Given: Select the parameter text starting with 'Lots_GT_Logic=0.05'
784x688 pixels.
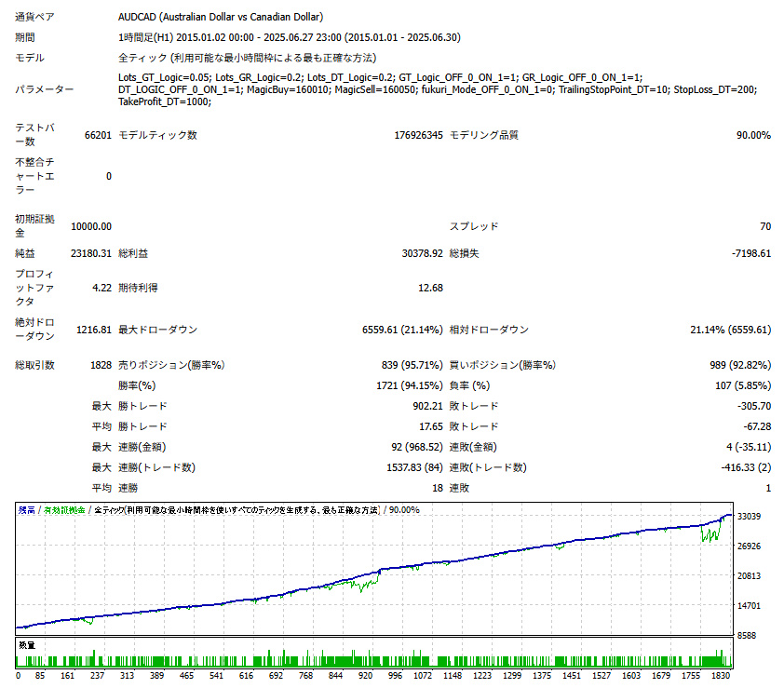Looking at the screenshot, I should pos(438,89).
